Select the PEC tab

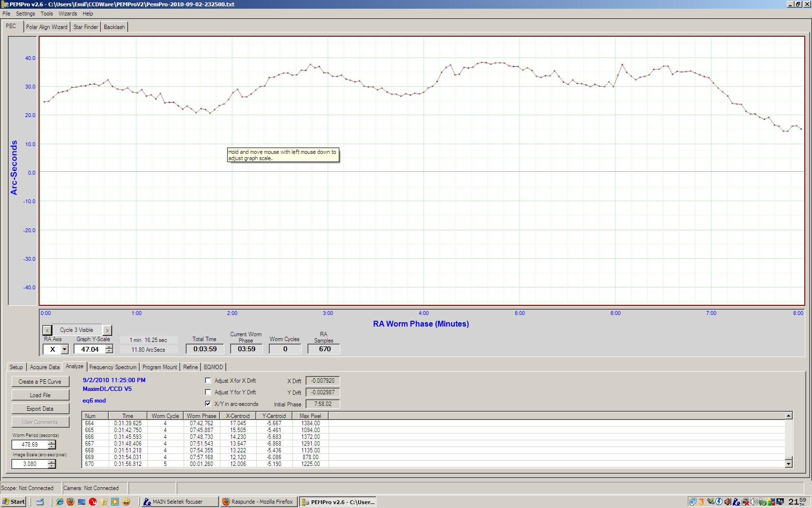11,26
